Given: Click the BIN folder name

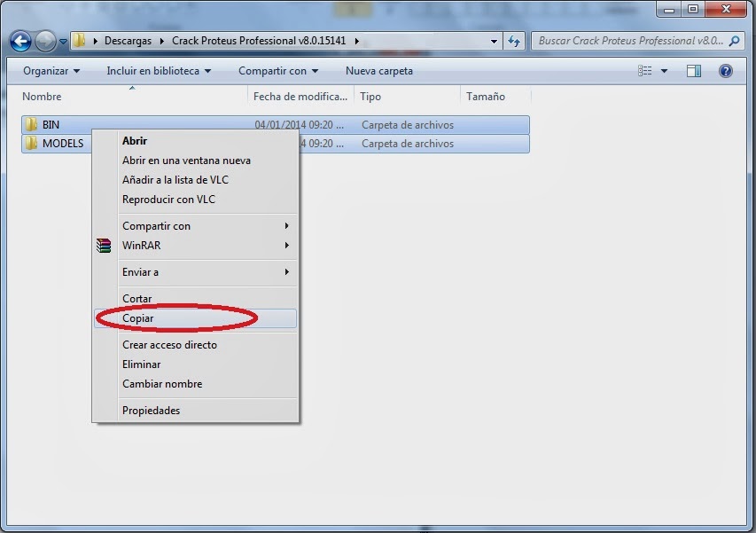Looking at the screenshot, I should pyautogui.click(x=51, y=125).
